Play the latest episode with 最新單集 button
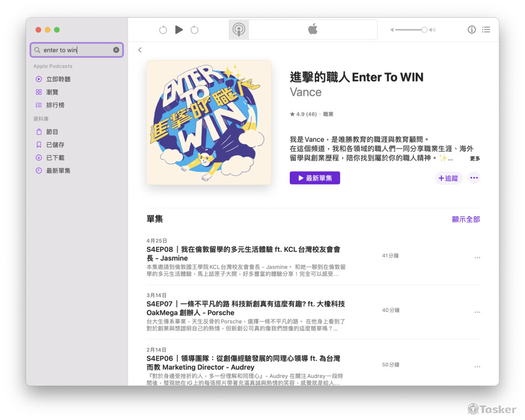This screenshot has width=525, height=420. click(x=314, y=178)
